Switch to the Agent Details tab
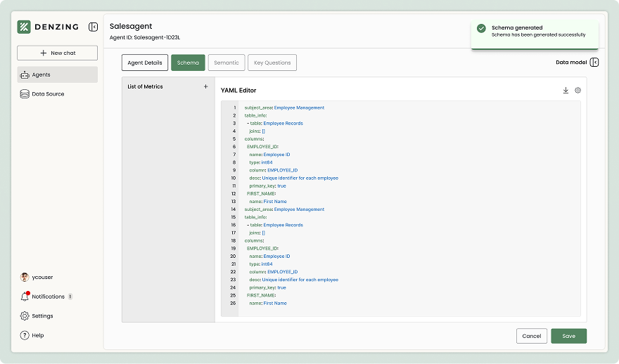Image resolution: width=619 pixels, height=364 pixels. (x=145, y=63)
